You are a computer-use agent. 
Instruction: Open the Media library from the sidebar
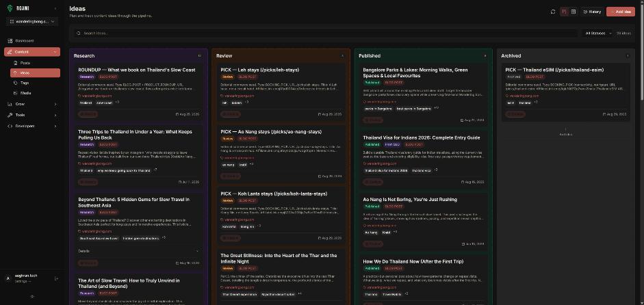coord(25,93)
